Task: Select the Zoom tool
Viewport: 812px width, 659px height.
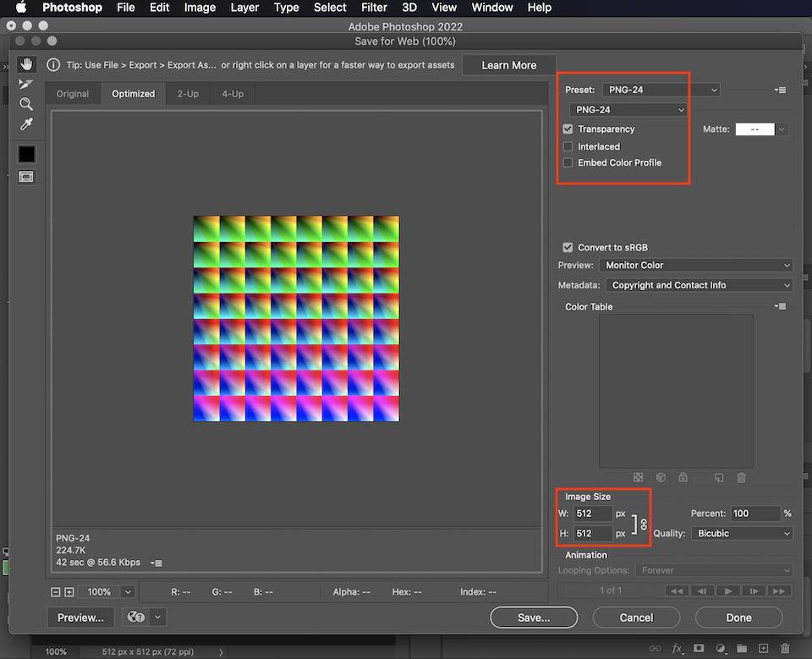Action: pos(26,104)
